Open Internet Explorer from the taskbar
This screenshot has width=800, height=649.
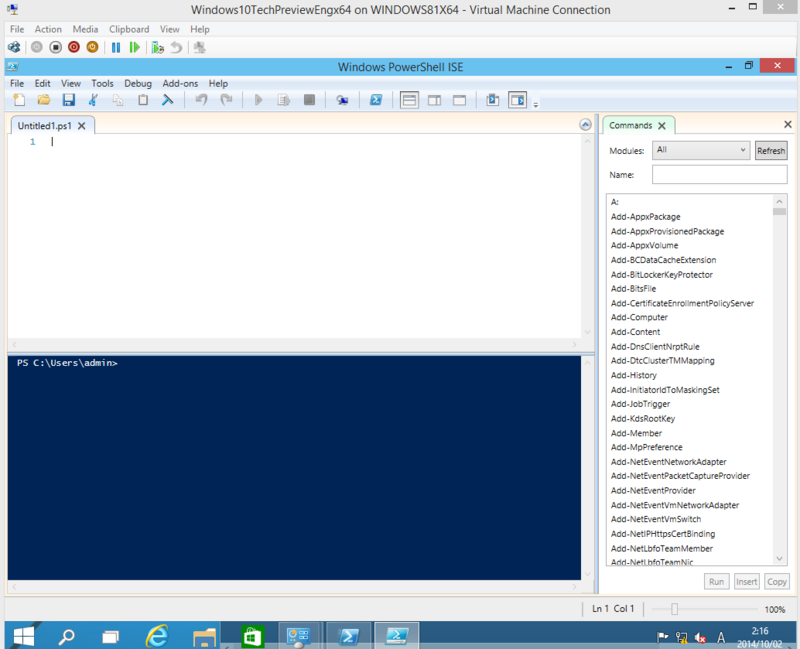pyautogui.click(x=157, y=636)
